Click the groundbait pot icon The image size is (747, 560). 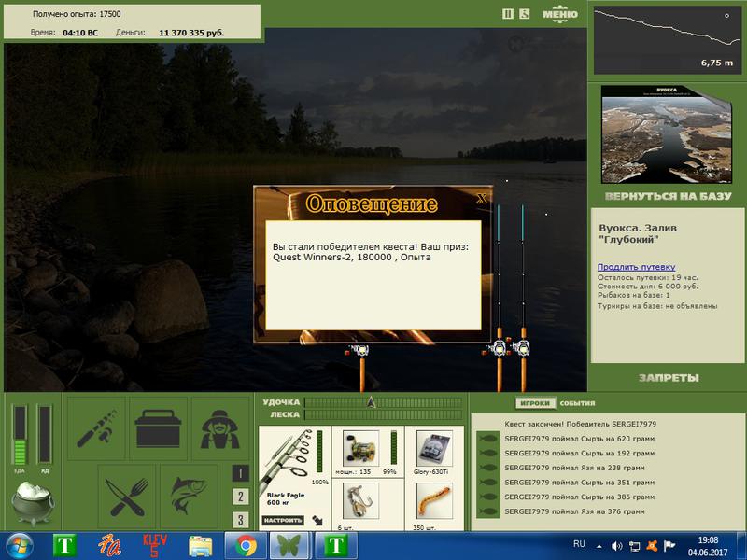(33, 502)
